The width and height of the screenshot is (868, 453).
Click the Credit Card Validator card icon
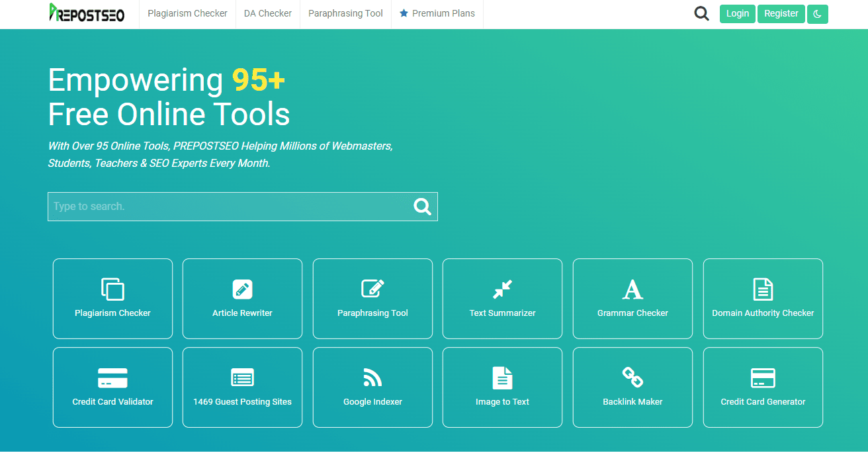click(112, 378)
